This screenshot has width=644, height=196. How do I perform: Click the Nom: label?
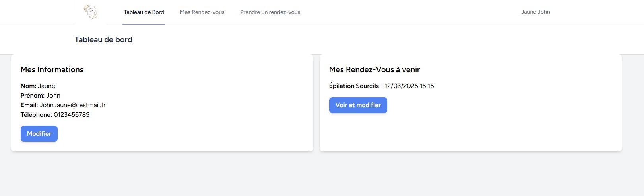pyautogui.click(x=28, y=86)
